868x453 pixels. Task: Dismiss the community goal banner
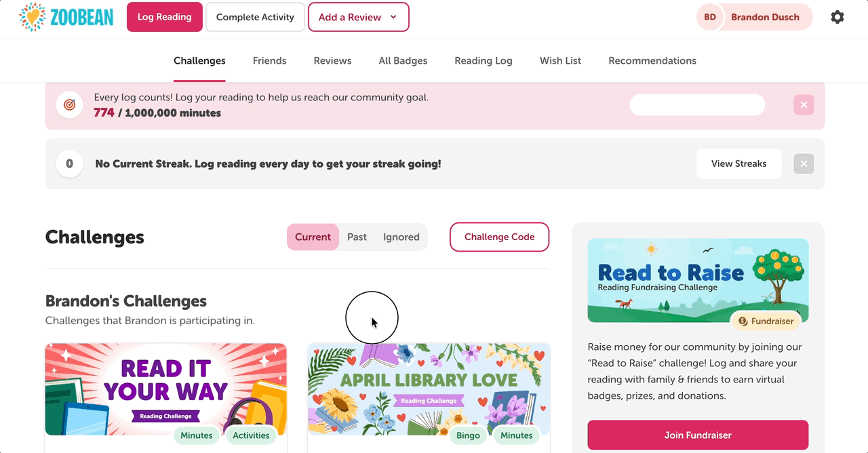pyautogui.click(x=804, y=105)
